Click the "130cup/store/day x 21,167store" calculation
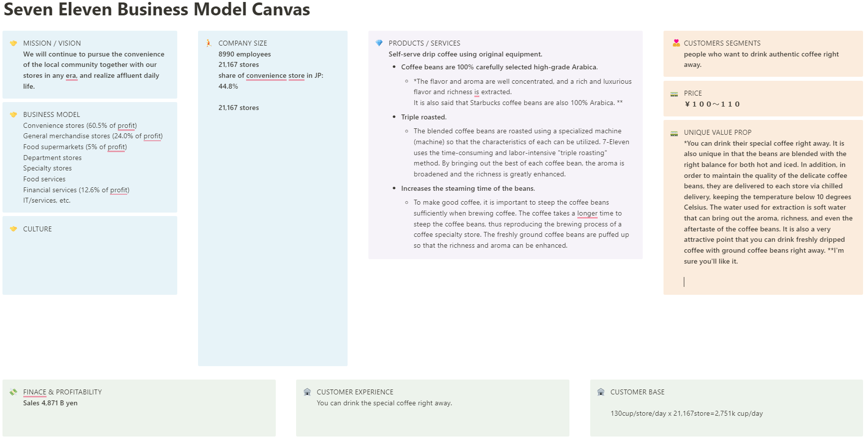 click(687, 413)
